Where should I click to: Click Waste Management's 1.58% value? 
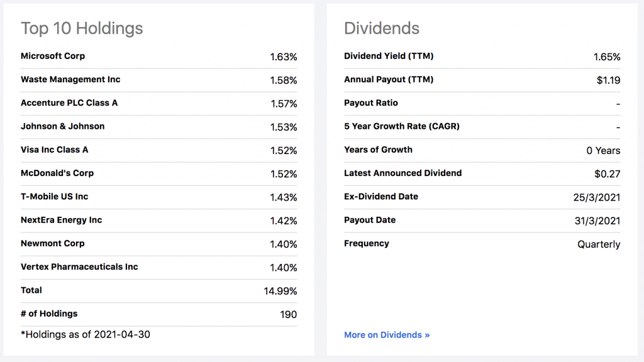point(284,80)
